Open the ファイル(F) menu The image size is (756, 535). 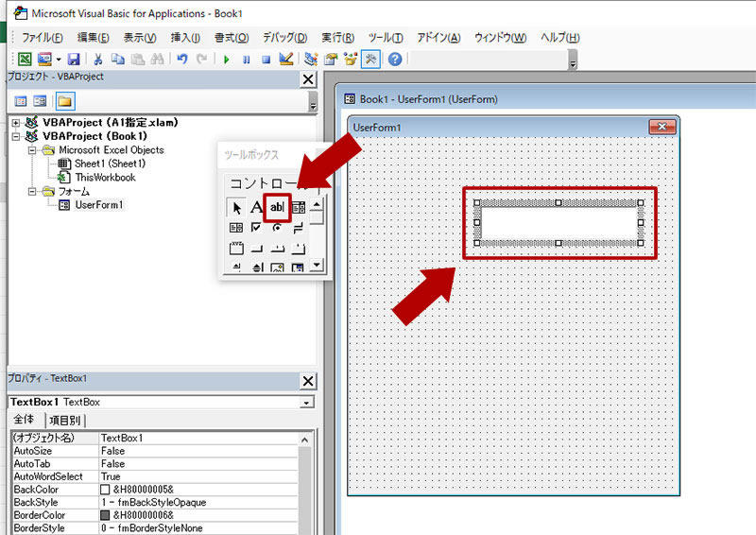click(43, 38)
